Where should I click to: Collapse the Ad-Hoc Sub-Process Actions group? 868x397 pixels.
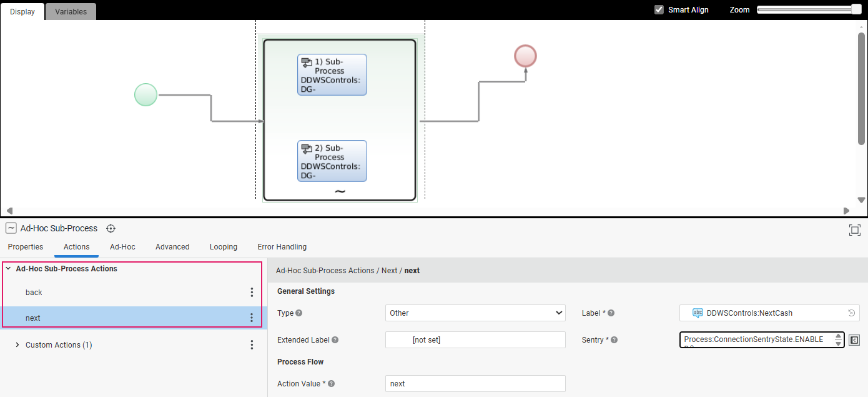coord(8,269)
